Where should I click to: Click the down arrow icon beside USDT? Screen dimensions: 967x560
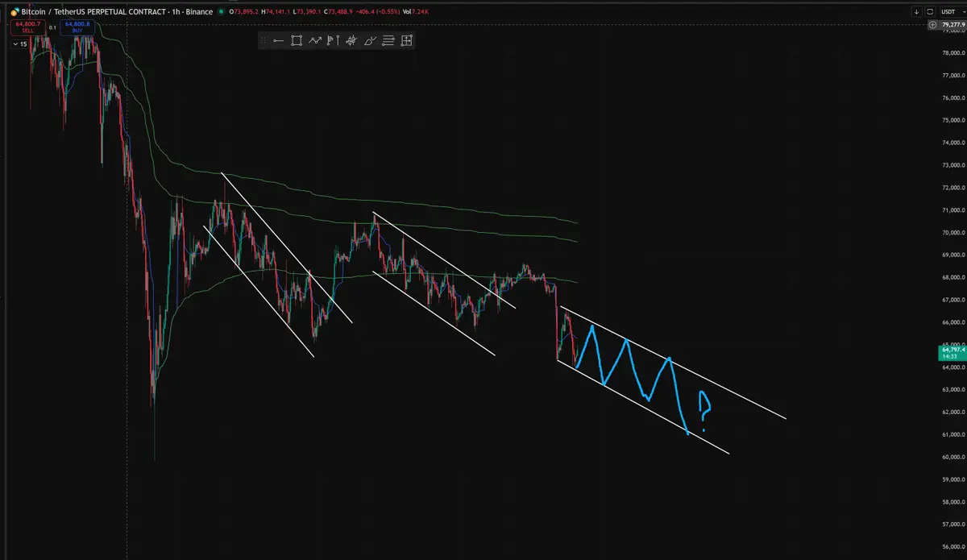pos(917,12)
